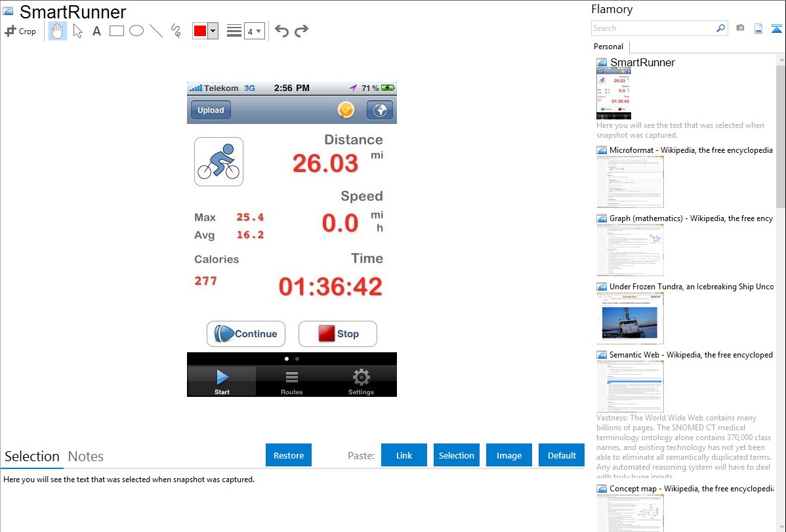Redo the last annotation
This screenshot has height=532, width=786.
[x=301, y=31]
